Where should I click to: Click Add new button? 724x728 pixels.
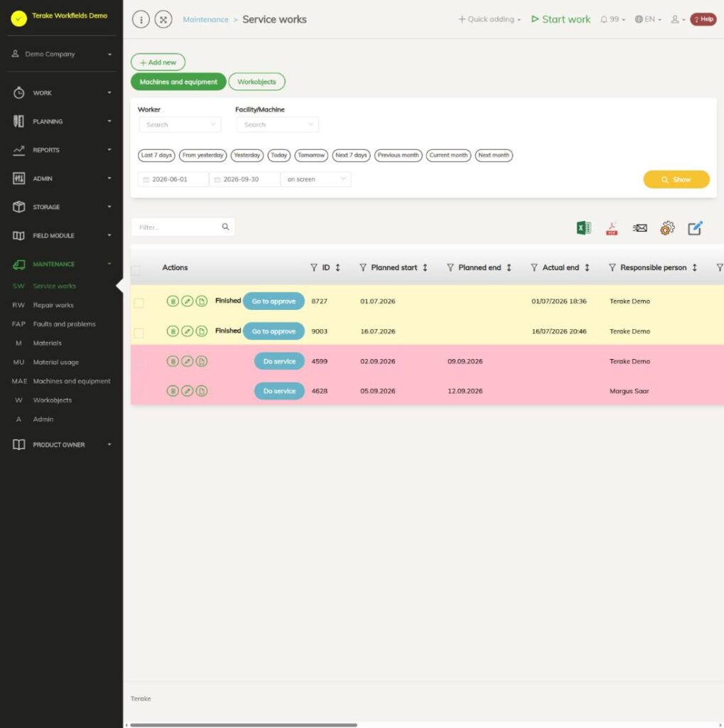pyautogui.click(x=158, y=63)
